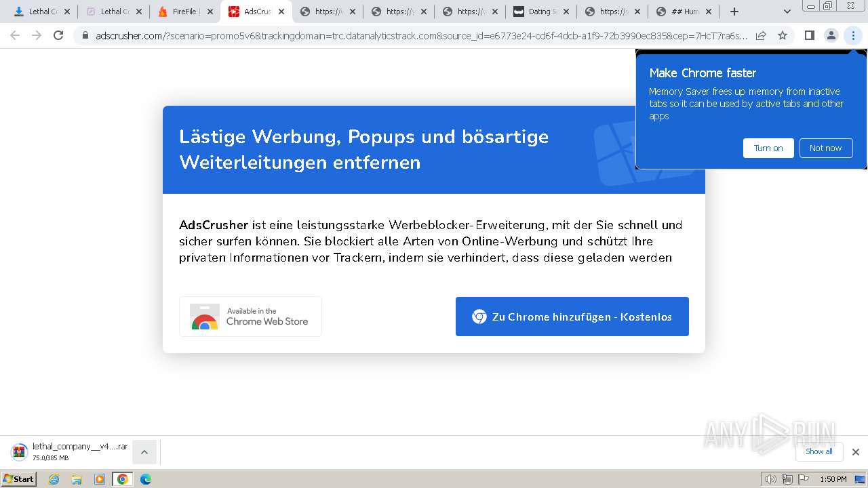Bookmark this page with the star icon
Image resolution: width=868 pixels, height=488 pixels.
click(x=783, y=35)
